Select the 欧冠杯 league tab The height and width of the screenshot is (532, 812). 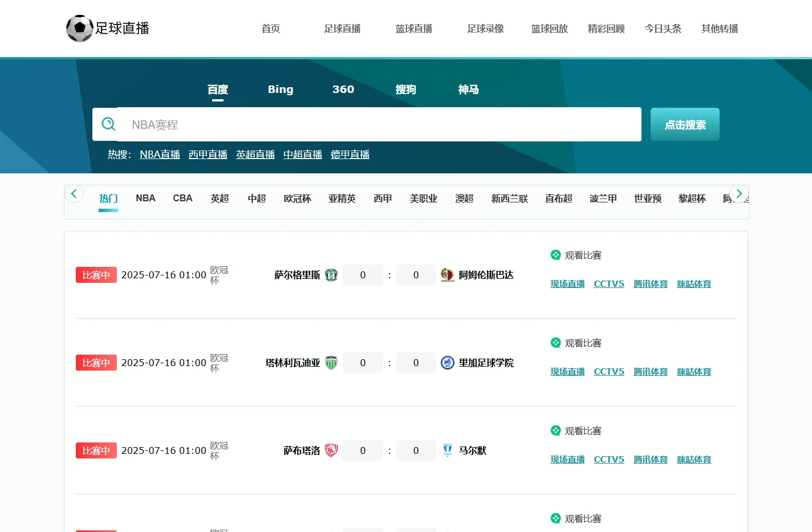pyautogui.click(x=298, y=198)
